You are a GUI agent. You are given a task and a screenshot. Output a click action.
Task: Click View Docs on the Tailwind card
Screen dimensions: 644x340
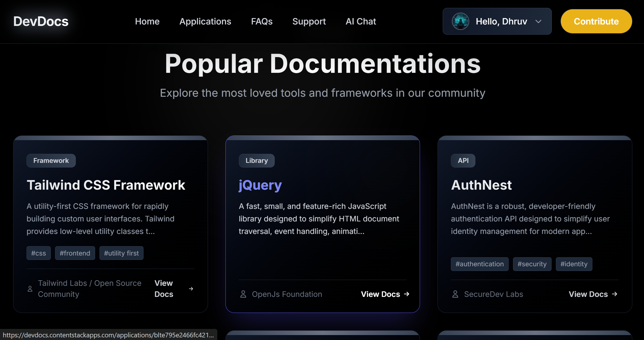164,289
